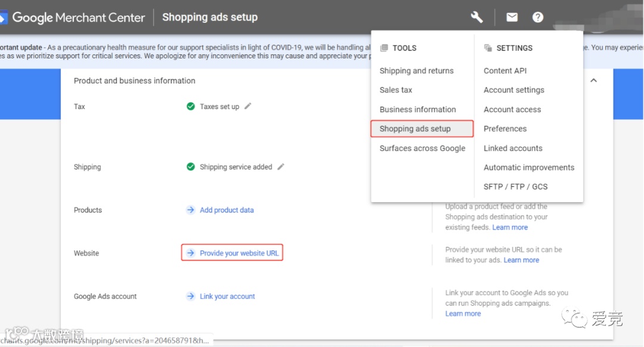
Task: Go to Linked accounts in Settings
Action: 513,148
